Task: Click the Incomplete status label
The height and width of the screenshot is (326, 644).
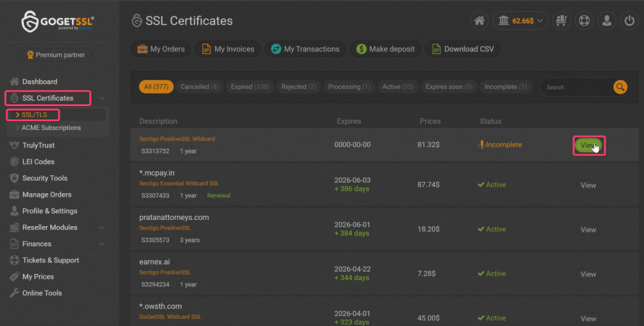Action: 501,144
